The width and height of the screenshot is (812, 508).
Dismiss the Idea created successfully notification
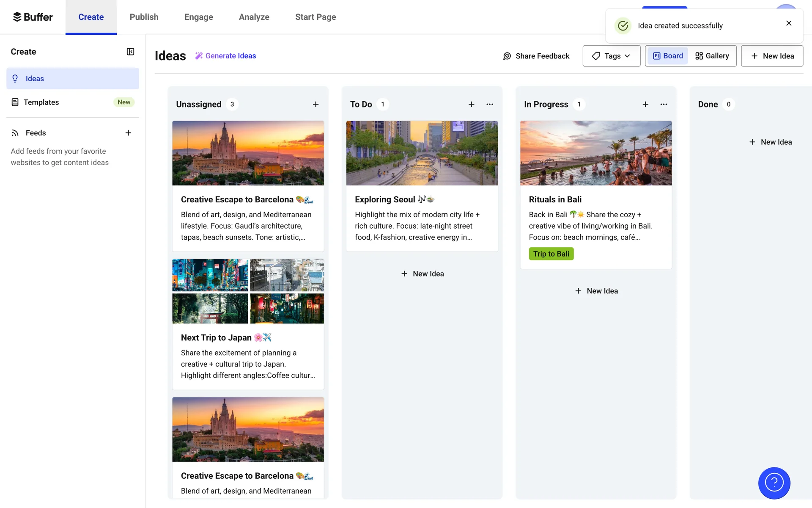point(789,23)
